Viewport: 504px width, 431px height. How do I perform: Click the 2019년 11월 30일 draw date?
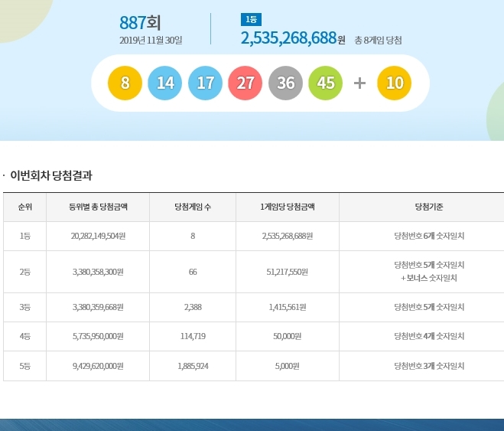pyautogui.click(x=151, y=40)
